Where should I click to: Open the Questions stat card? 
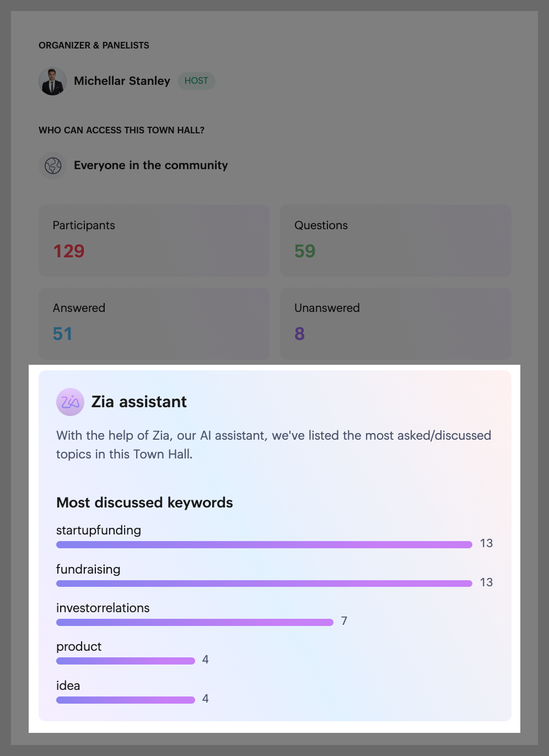coord(396,241)
